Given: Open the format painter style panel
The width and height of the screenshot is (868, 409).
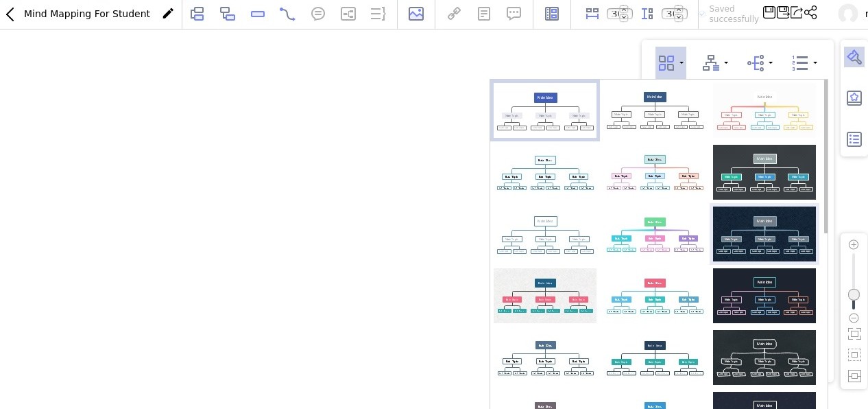Looking at the screenshot, I should click(854, 57).
